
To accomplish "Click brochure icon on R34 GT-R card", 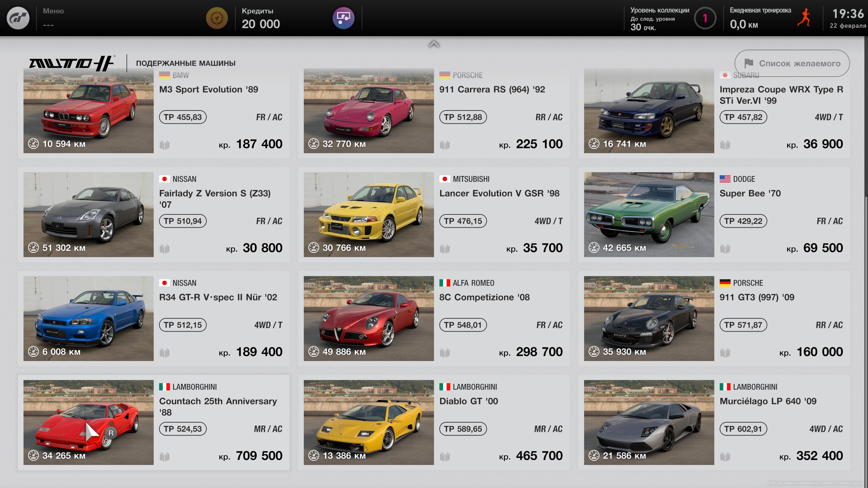I will point(164,353).
